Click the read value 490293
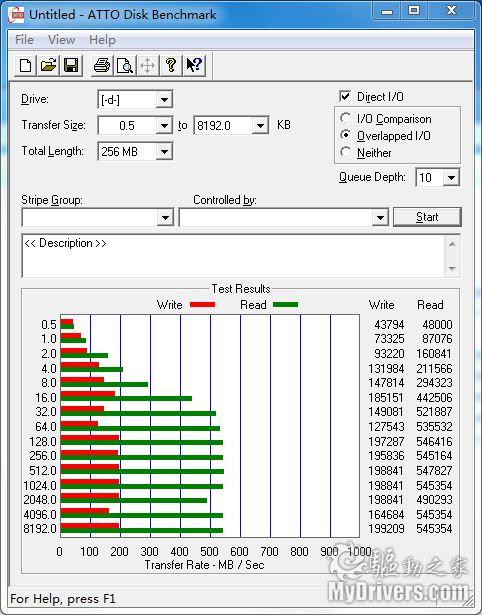 coord(434,500)
